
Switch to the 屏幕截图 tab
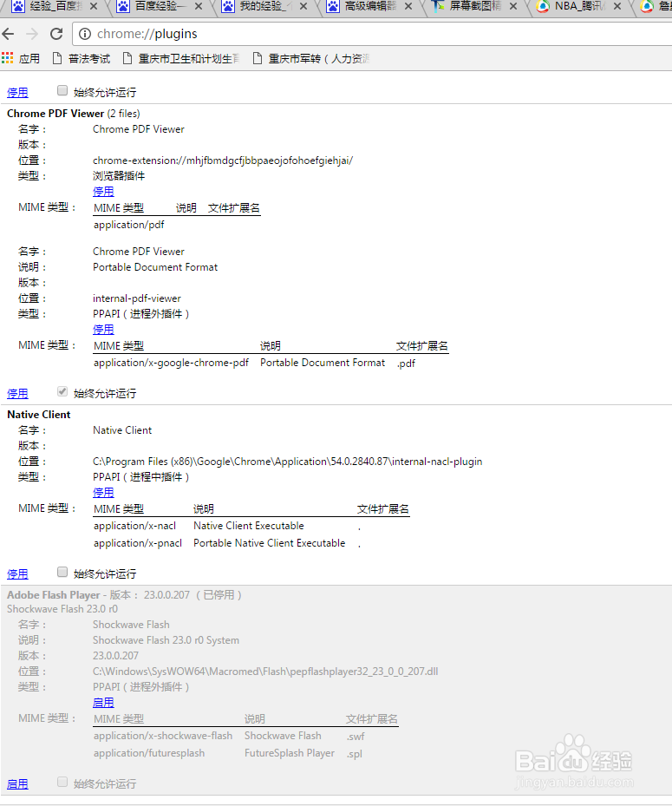tap(473, 7)
